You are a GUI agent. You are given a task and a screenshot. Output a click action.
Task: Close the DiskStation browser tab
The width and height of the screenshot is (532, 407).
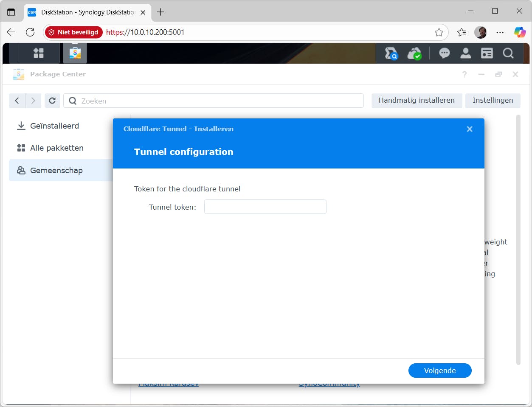143,12
